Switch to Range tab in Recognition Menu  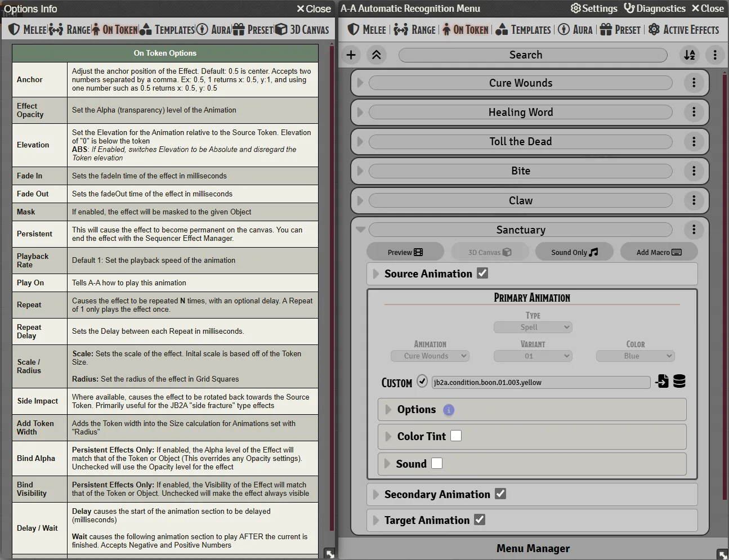point(415,29)
